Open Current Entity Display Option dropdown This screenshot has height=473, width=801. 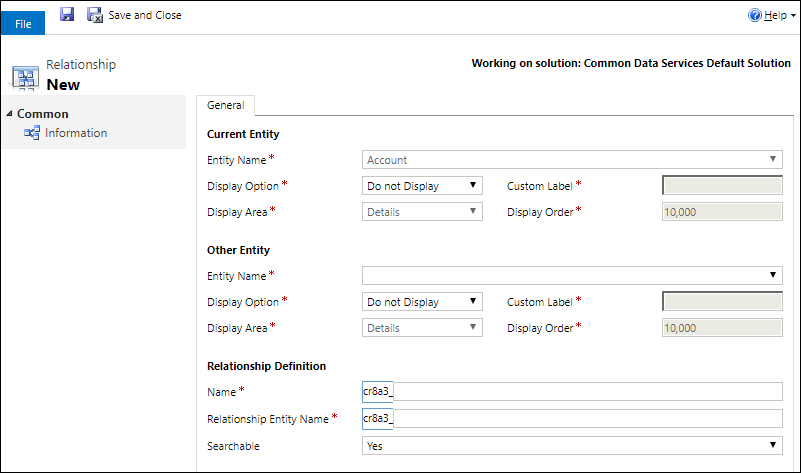click(x=421, y=186)
